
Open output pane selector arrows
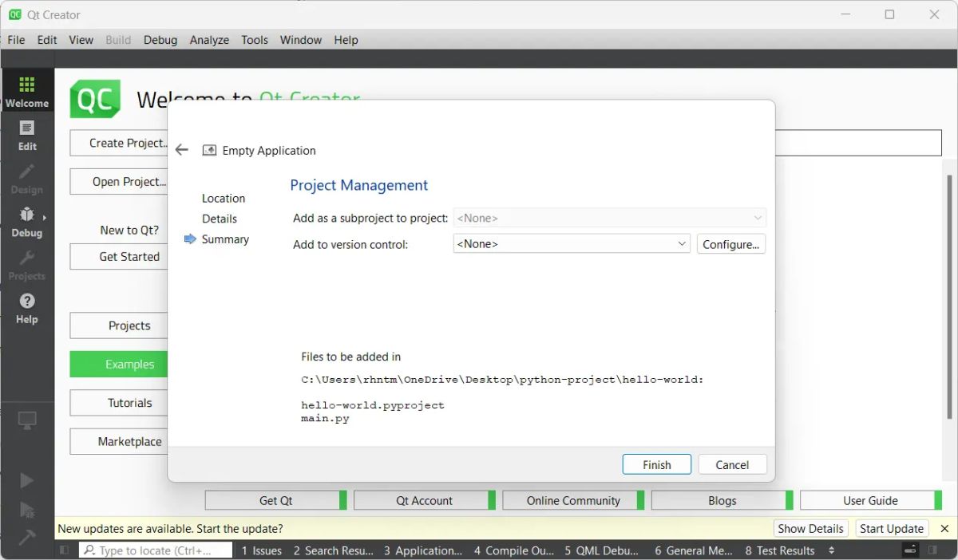tap(831, 550)
